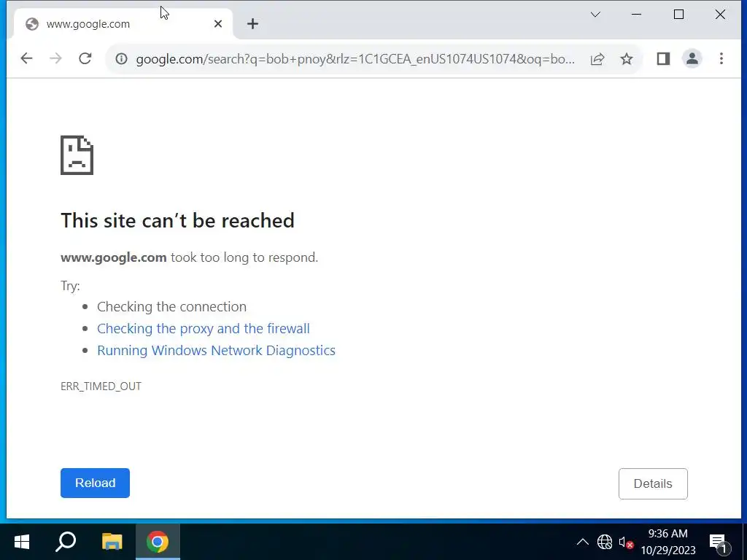The height and width of the screenshot is (560, 747).
Task: Minimize the Chrome window
Action: [636, 15]
